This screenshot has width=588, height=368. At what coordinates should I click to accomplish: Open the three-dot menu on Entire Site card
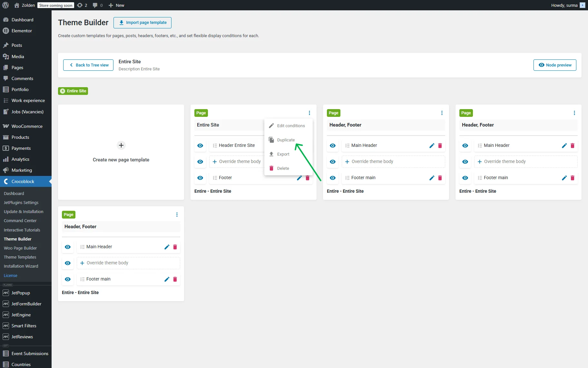[309, 113]
